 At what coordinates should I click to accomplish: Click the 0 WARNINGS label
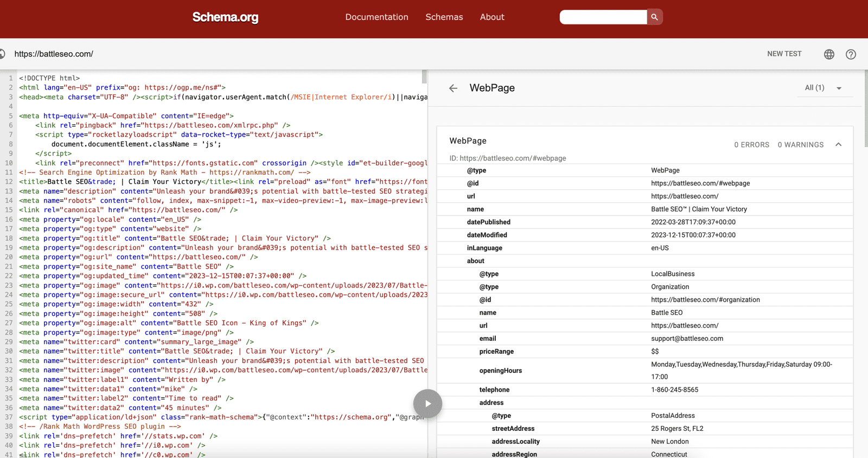800,145
